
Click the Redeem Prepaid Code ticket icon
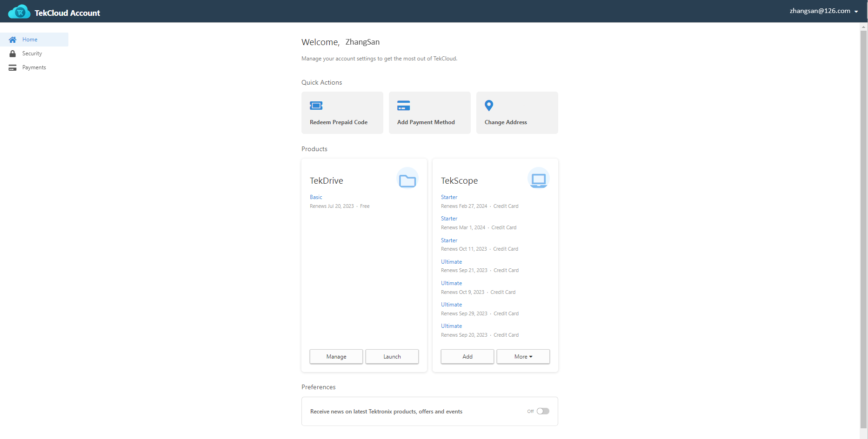(x=316, y=106)
